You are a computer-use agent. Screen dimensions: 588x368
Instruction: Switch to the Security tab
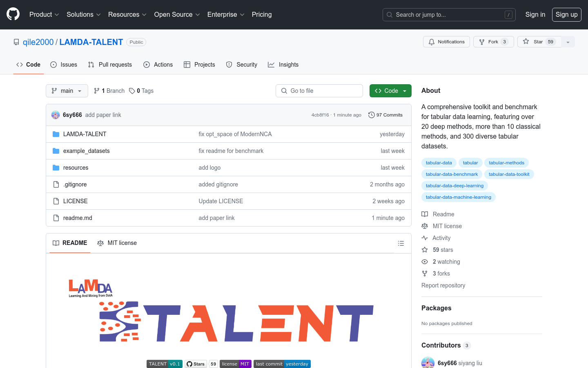[242, 65]
